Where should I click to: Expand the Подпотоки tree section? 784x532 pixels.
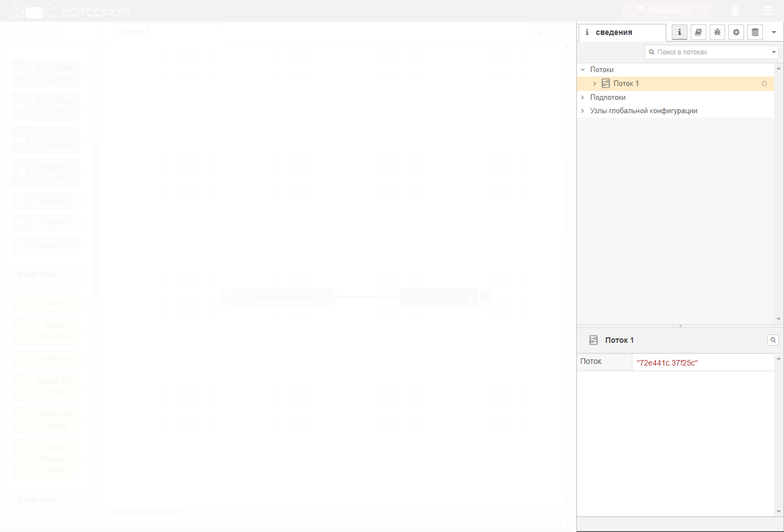click(x=582, y=98)
